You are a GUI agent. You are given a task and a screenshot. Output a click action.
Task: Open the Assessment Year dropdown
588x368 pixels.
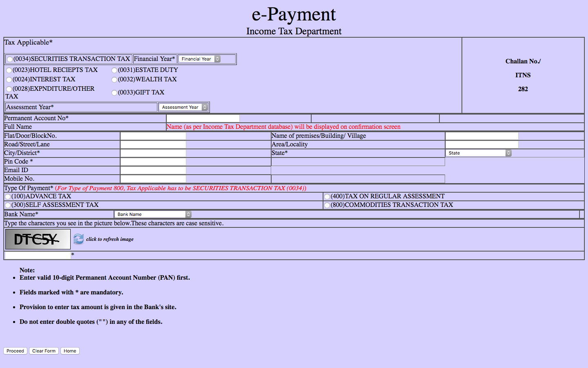[x=183, y=107]
